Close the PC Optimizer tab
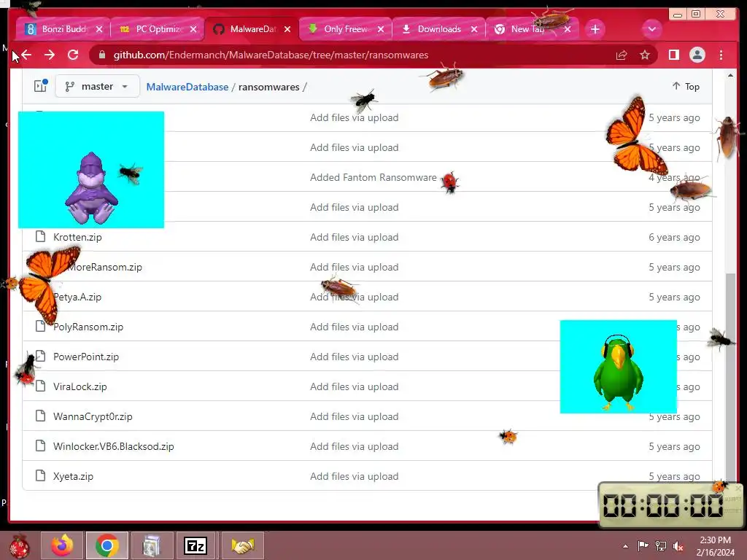Screen dimensions: 747x560 pyautogui.click(x=193, y=29)
